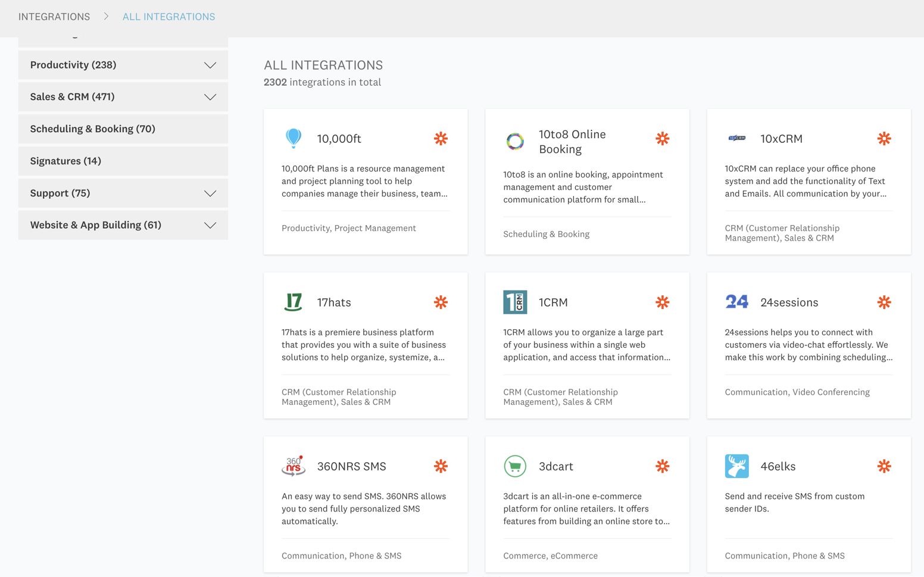Click the Zapier asterisk on 3dcart card

[662, 466]
